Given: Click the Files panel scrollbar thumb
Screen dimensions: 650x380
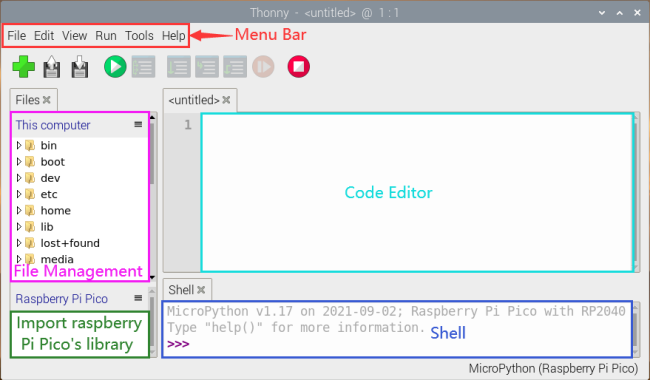Looking at the screenshot, I should coord(153,153).
